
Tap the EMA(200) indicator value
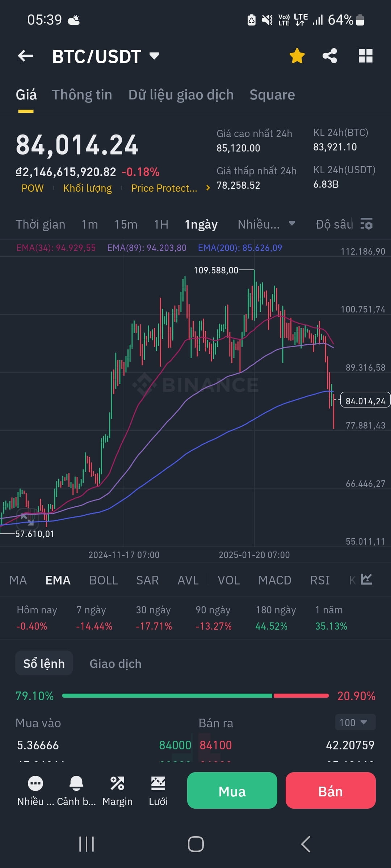click(240, 248)
